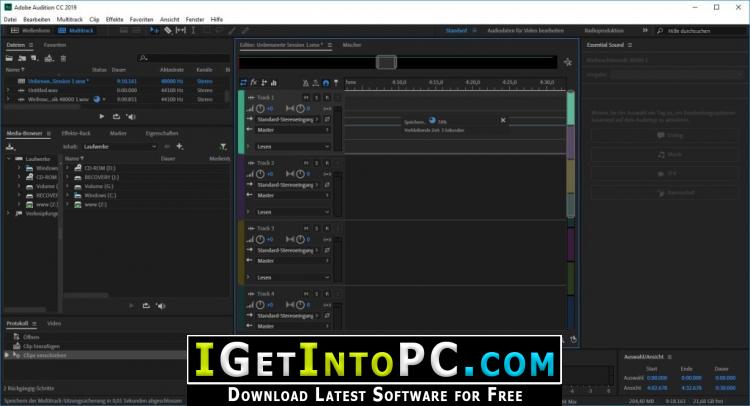750x406 pixels.
Task: Select the Windows (C:) drive in the file list
Action: [100, 196]
